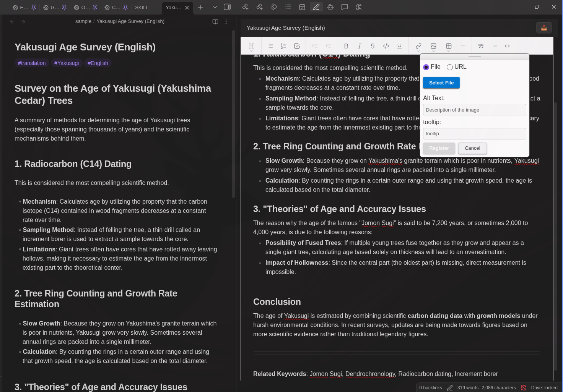The width and height of the screenshot is (563, 392).
Task: Open the calendar panel icon
Action: (302, 7)
